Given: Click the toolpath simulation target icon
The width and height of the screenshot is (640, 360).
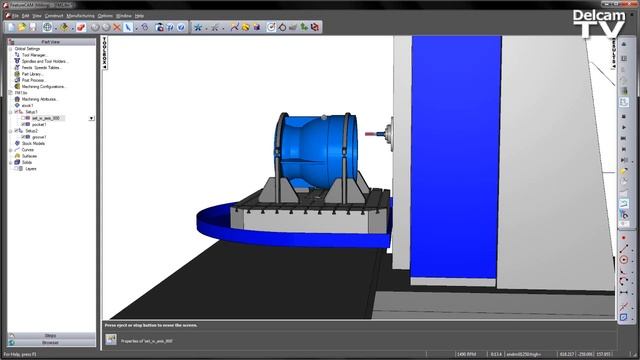Looking at the screenshot, I should (271, 27).
